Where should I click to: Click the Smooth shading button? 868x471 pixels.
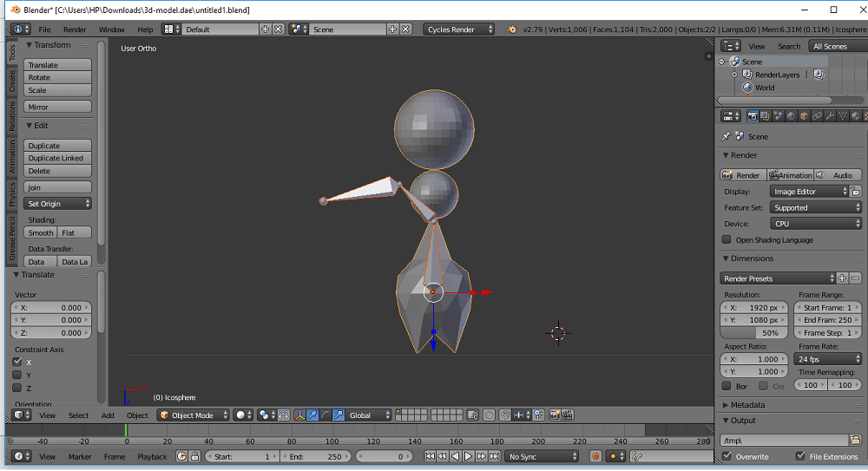41,232
